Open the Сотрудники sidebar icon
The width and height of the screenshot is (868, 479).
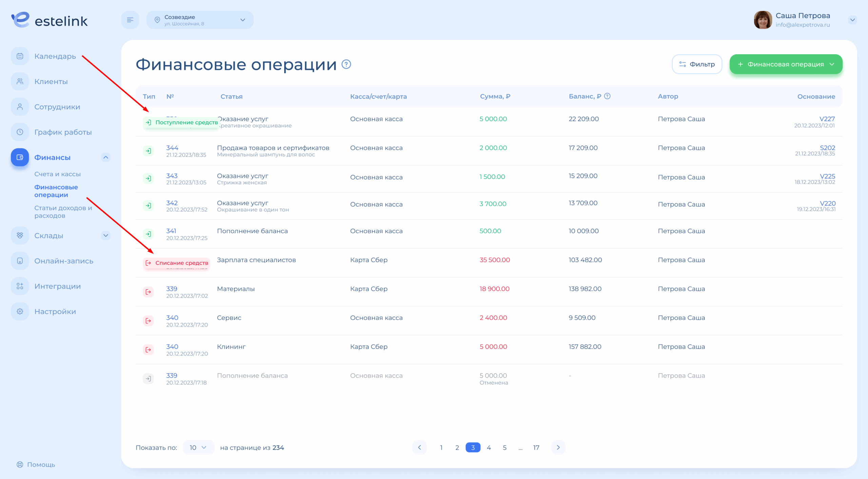[20, 107]
